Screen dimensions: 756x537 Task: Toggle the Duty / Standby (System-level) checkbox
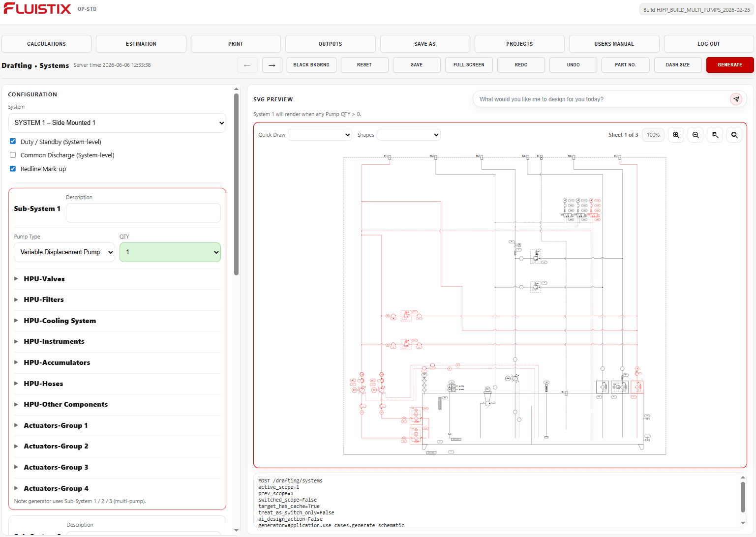click(x=13, y=141)
